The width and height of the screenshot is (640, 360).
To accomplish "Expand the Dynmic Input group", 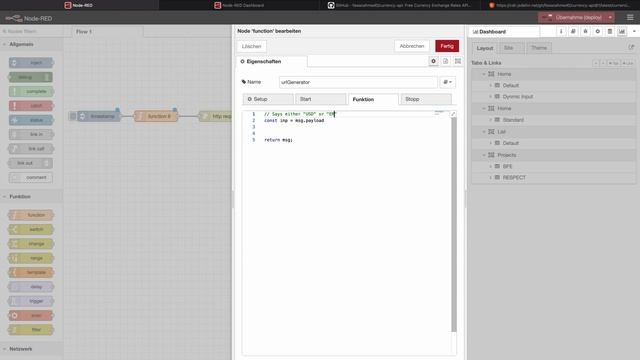I will click(491, 97).
